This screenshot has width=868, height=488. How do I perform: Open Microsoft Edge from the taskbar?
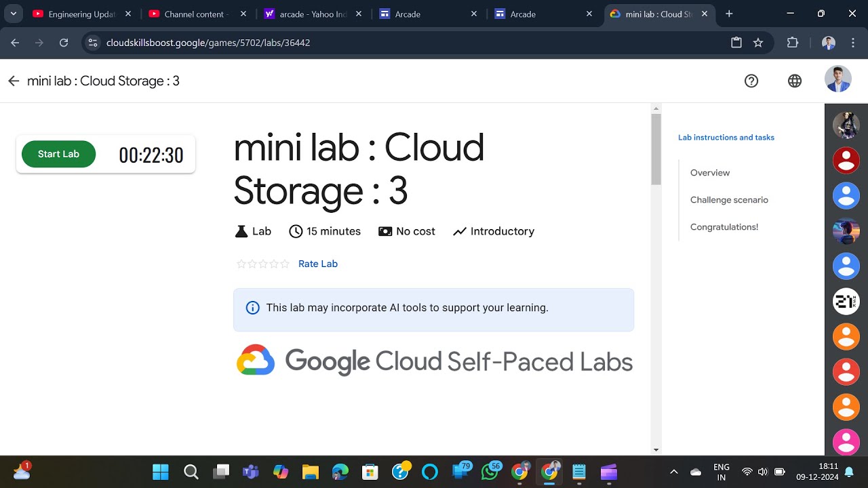click(x=340, y=472)
